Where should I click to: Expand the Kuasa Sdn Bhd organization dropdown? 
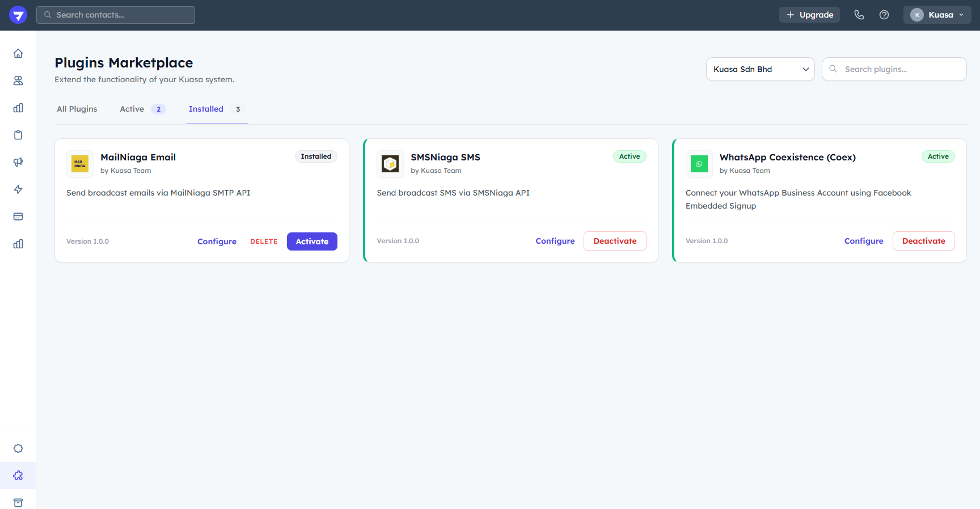coord(760,69)
